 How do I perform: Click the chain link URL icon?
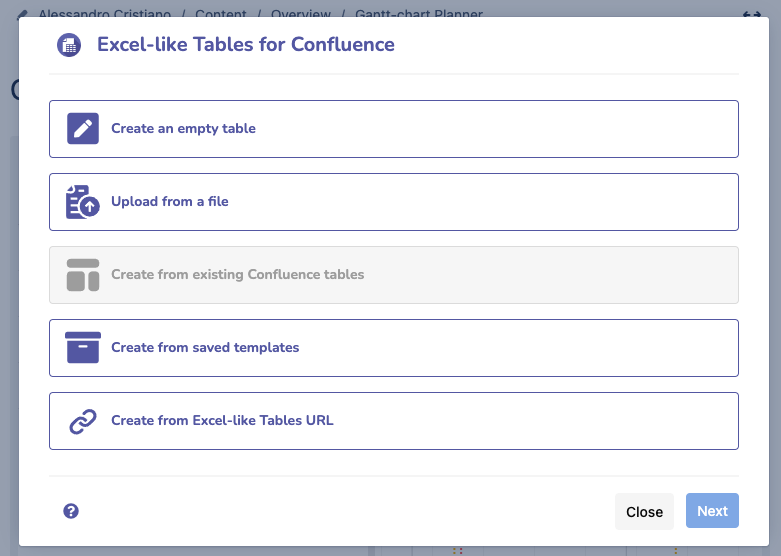pyautogui.click(x=83, y=421)
